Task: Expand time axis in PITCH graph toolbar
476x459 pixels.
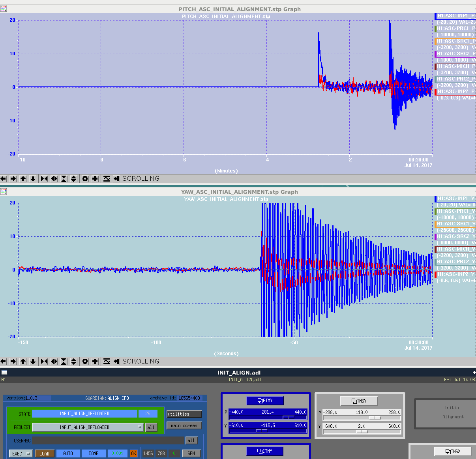Action: click(54, 179)
